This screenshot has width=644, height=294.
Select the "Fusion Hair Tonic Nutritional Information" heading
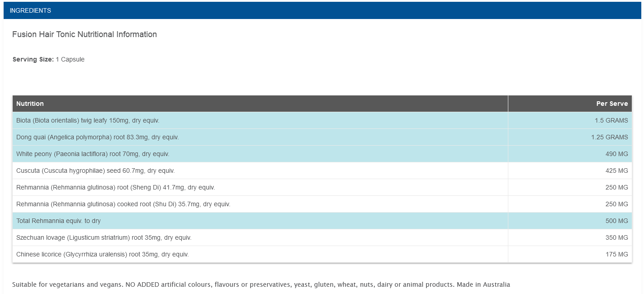[85, 34]
